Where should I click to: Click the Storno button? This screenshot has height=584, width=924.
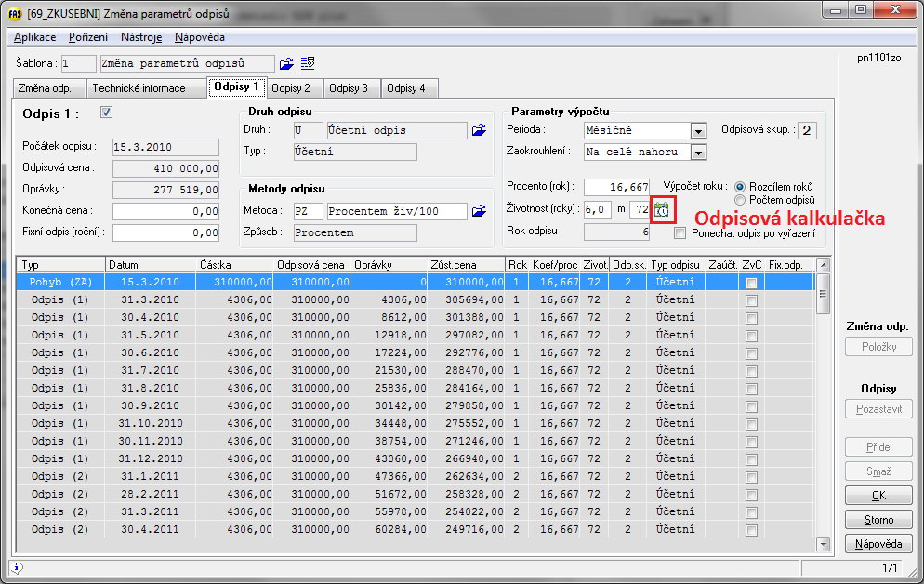coord(878,520)
